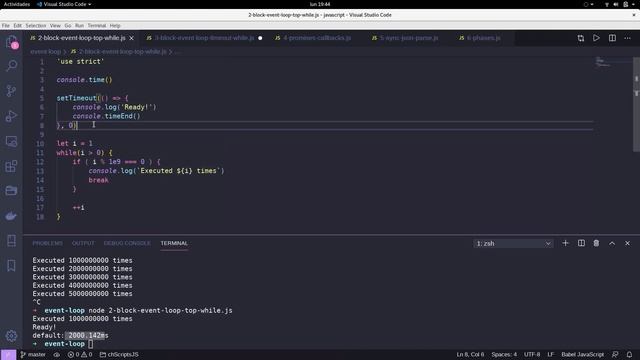Open the File menu

coord(6,25)
